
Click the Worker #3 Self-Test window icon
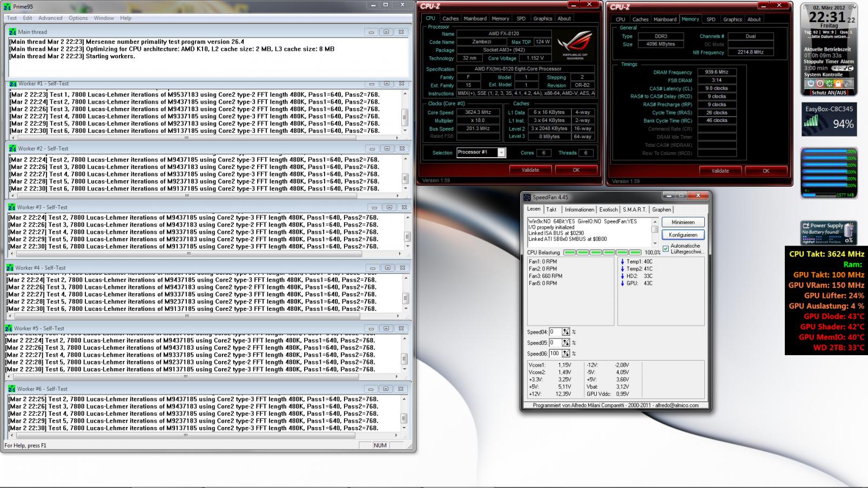pyautogui.click(x=12, y=207)
